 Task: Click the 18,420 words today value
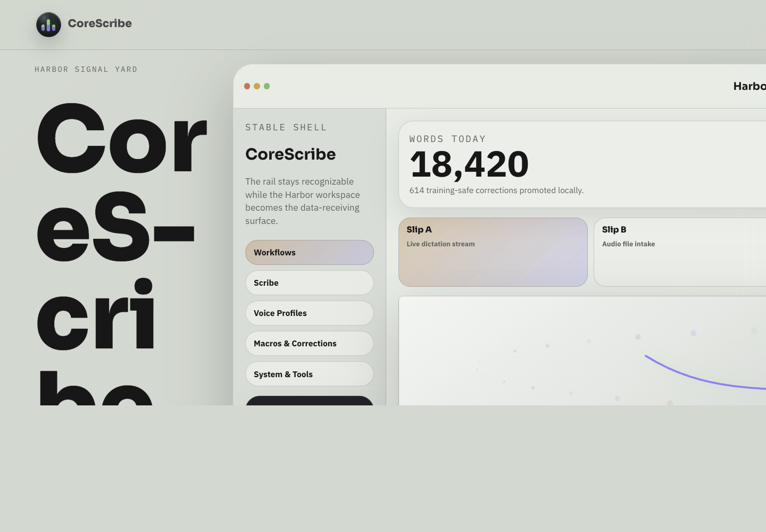(469, 164)
